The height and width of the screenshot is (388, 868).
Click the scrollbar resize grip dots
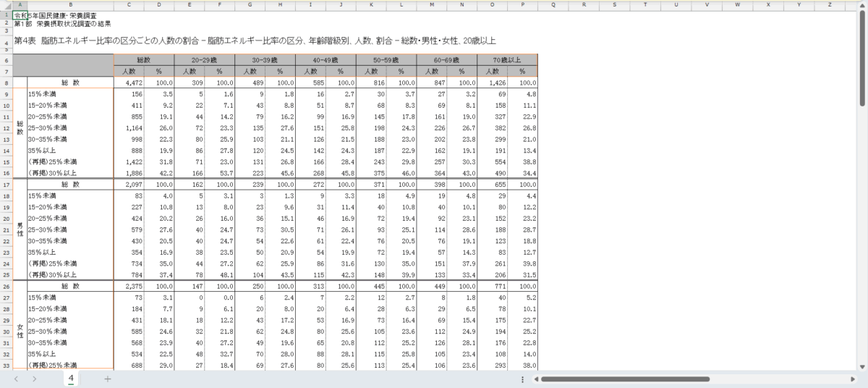522,379
